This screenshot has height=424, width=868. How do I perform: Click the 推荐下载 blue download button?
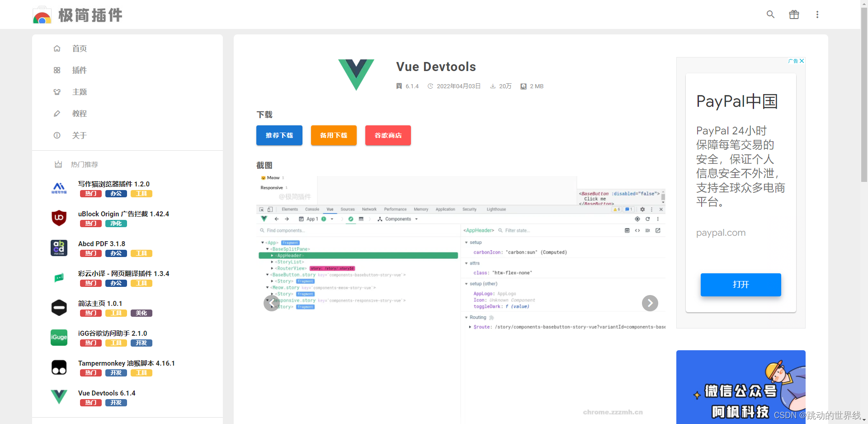[279, 135]
